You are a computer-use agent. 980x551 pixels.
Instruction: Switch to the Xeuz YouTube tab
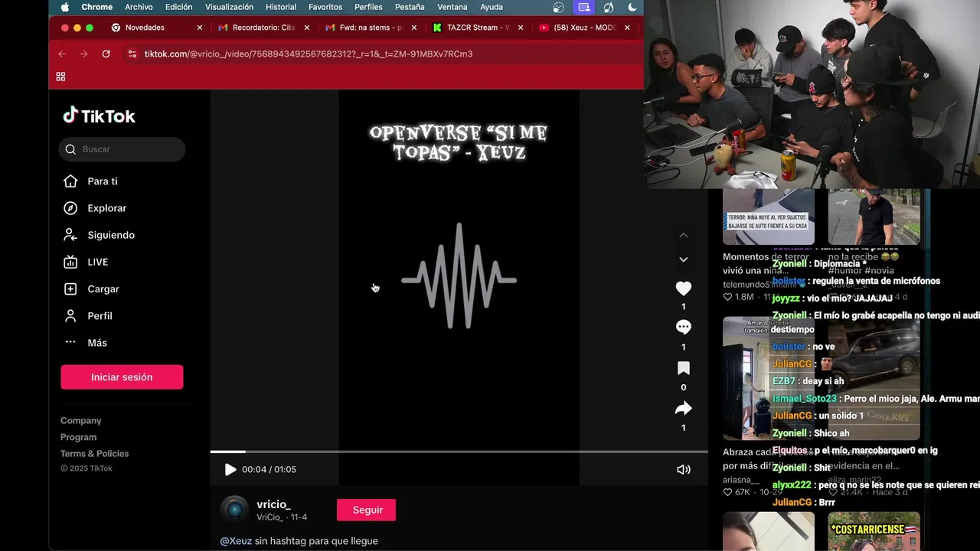[585, 28]
